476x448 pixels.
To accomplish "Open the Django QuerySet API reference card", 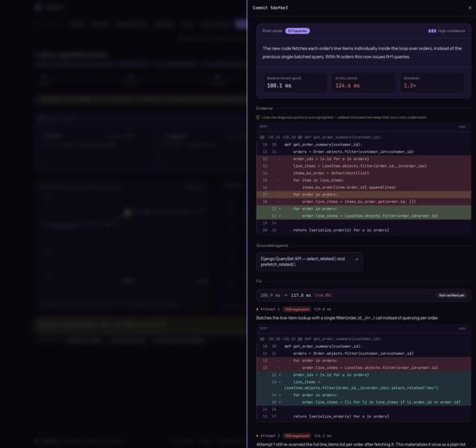I will tap(310, 261).
